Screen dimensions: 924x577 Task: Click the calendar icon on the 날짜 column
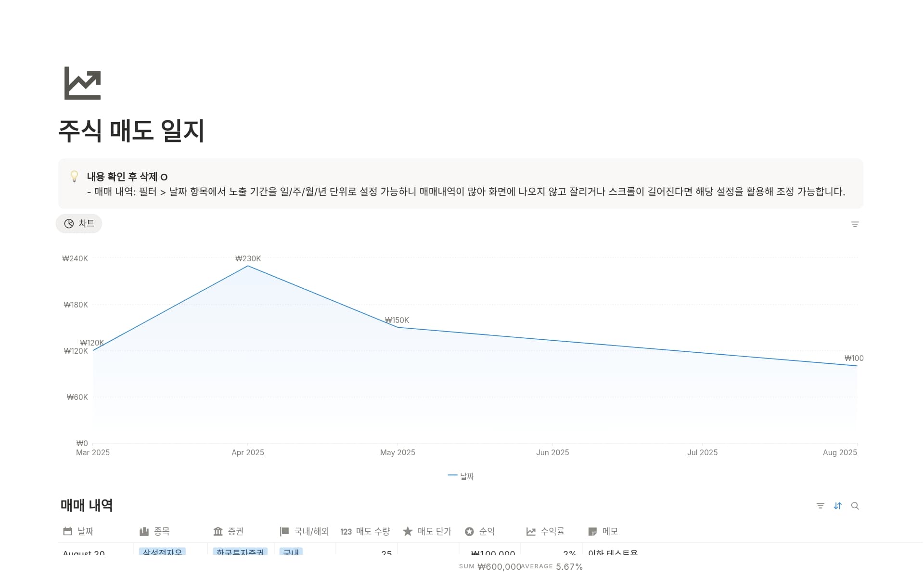click(68, 531)
